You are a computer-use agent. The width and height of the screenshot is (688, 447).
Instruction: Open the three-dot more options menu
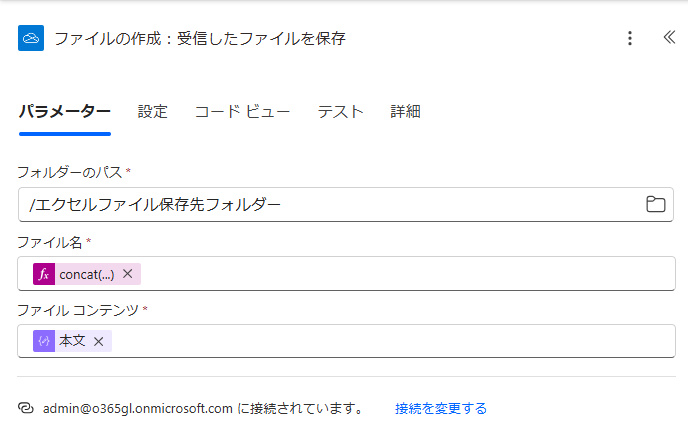(630, 38)
